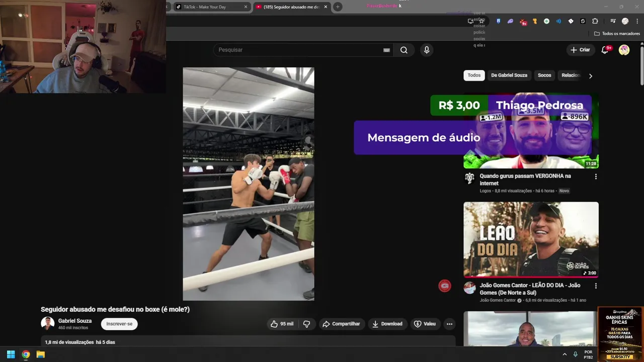
Task: Open the YouTube account avatar menu
Action: (624, 50)
